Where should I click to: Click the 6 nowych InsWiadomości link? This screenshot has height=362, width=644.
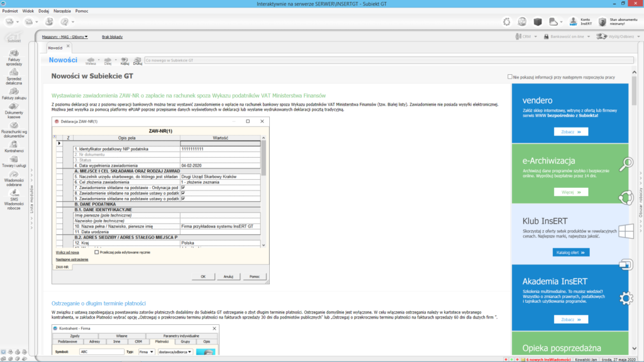[548, 359]
